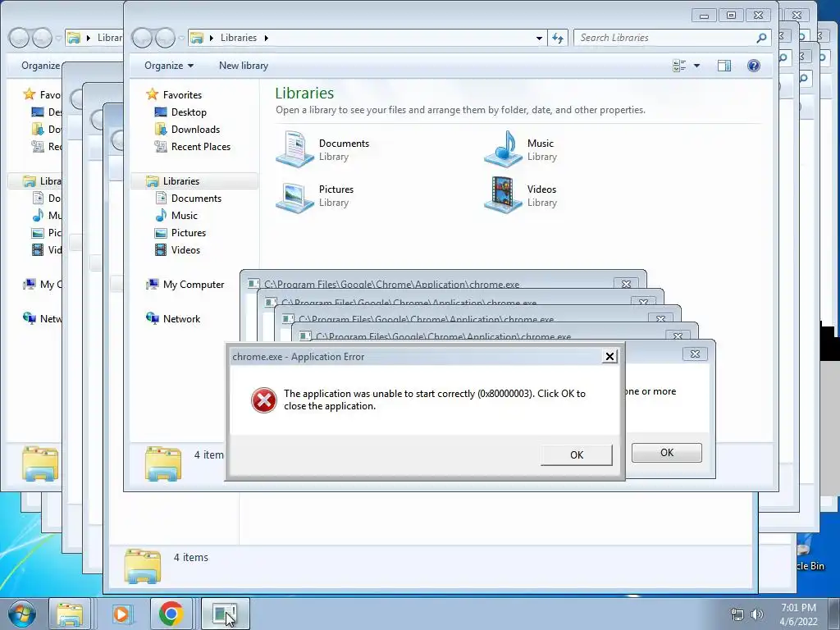Click the folder icon in the address bar
This screenshot has height=630, width=840.
(197, 38)
